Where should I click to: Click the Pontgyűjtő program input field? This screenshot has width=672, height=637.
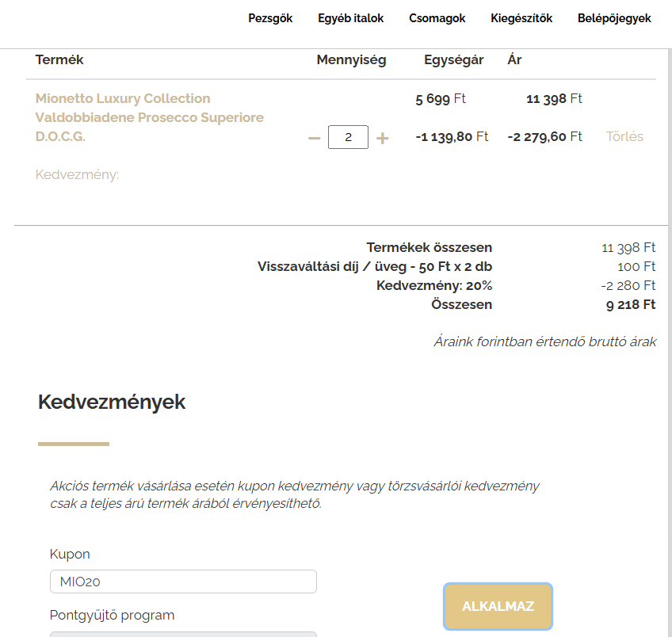(183, 633)
